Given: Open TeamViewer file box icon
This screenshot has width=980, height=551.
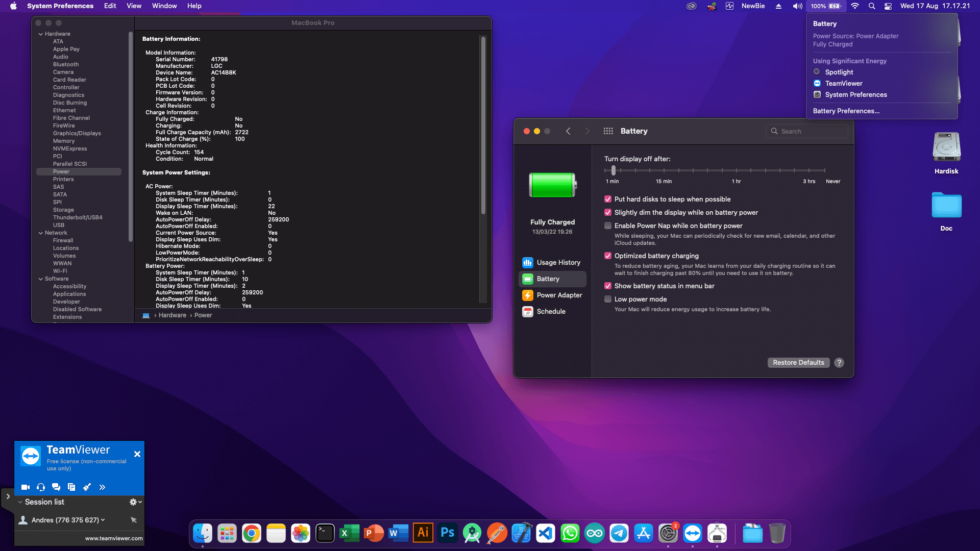Looking at the screenshot, I should click(71, 487).
